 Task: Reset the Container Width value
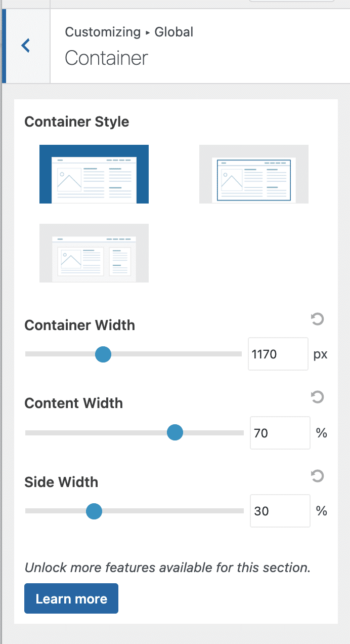(x=317, y=319)
